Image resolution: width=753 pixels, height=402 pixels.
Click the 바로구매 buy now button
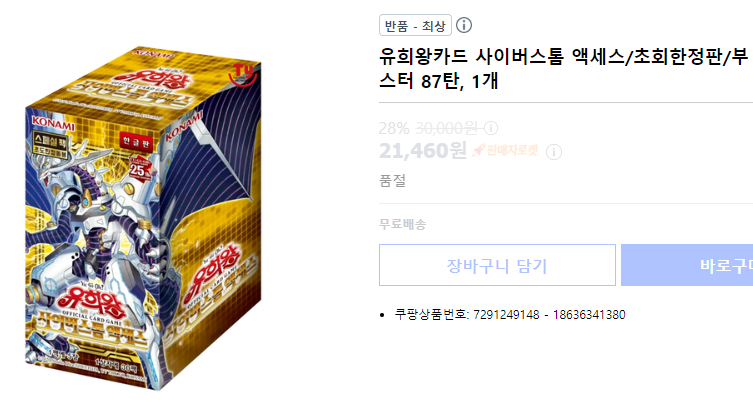click(687, 265)
